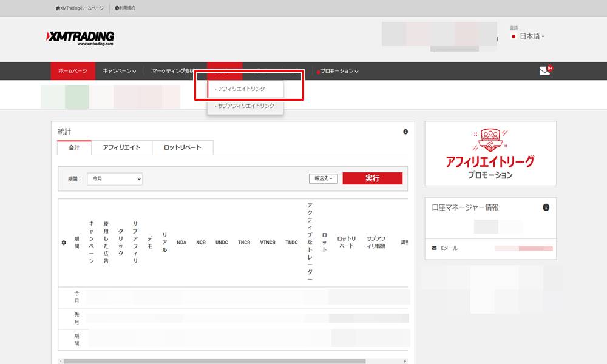The image size is (607, 364).
Task: Switch to the ロットリベート tab
Action: point(182,147)
